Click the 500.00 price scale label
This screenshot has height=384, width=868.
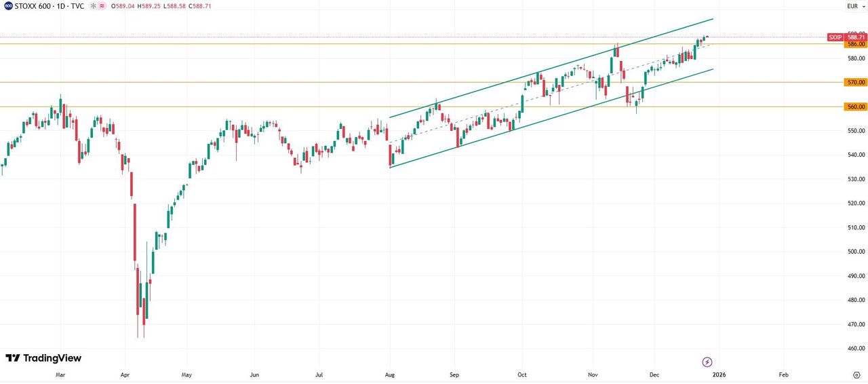coord(855,252)
